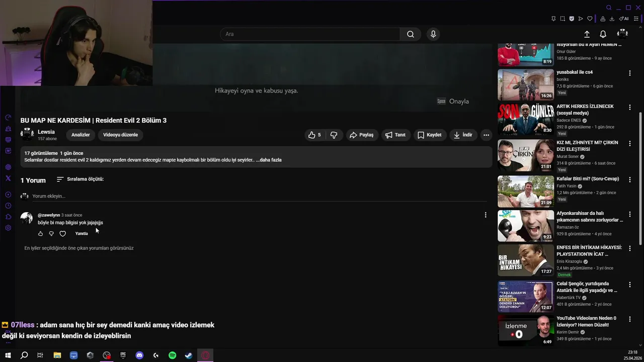Open options menu for Afyonkarahisar video
The width and height of the screenshot is (644, 362).
point(629,214)
